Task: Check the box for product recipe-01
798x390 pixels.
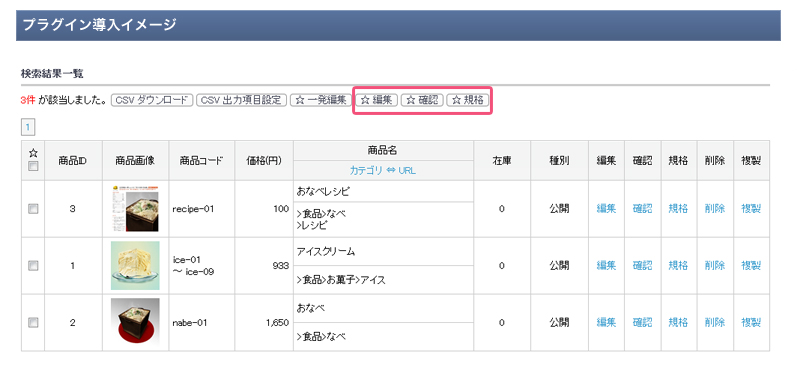Action: click(x=33, y=208)
